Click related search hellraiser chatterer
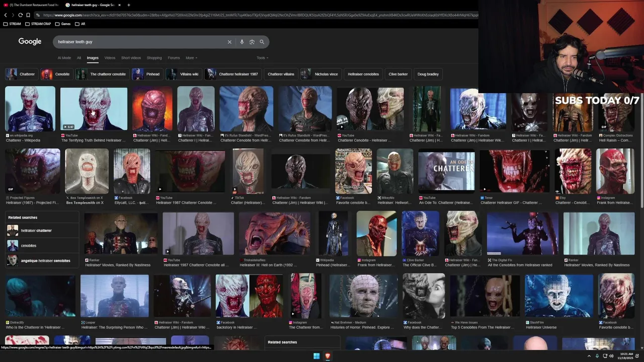Image resolution: width=644 pixels, height=362 pixels. coord(42,231)
